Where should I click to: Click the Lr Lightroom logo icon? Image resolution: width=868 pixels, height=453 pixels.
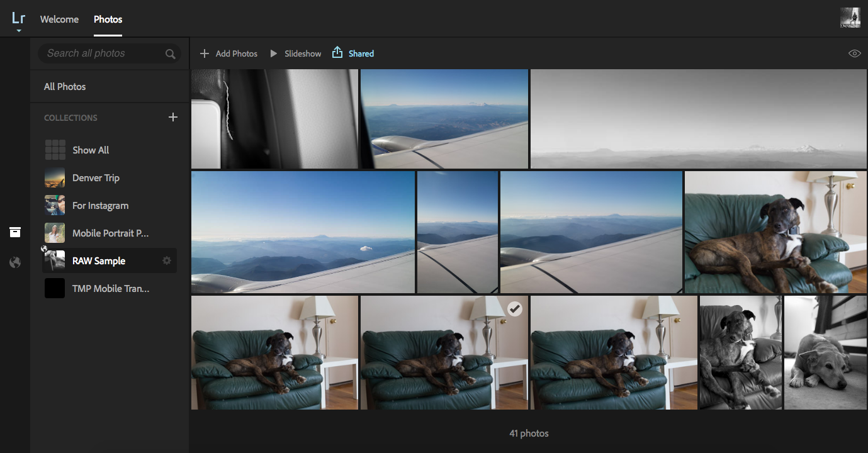tap(18, 17)
